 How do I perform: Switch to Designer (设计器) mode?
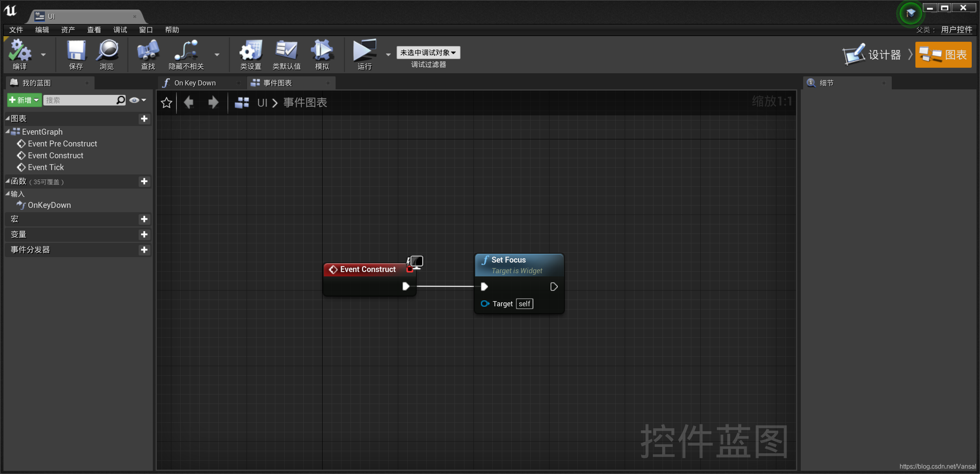click(x=872, y=55)
